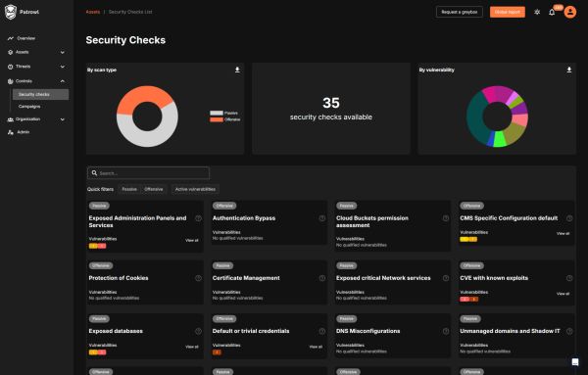Screen dimensions: 588x375
Task: Click the DNS Misconfigurations card title
Action: (367, 331)
